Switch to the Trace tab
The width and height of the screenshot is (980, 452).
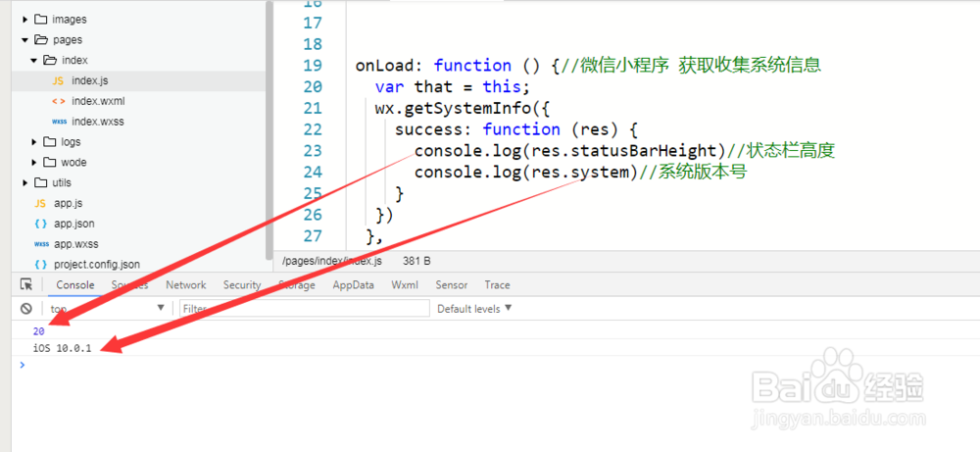coord(497,285)
